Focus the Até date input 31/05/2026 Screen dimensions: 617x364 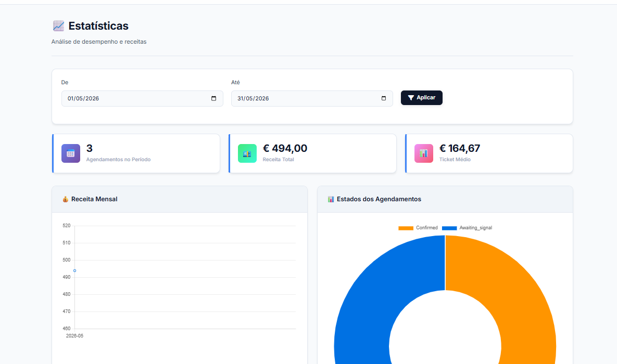(312, 99)
